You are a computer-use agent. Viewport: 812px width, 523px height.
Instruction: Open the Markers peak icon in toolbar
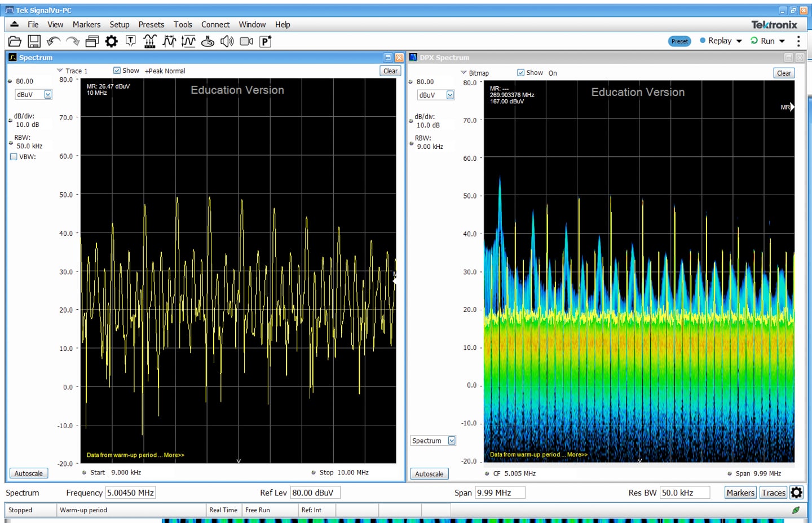[150, 41]
